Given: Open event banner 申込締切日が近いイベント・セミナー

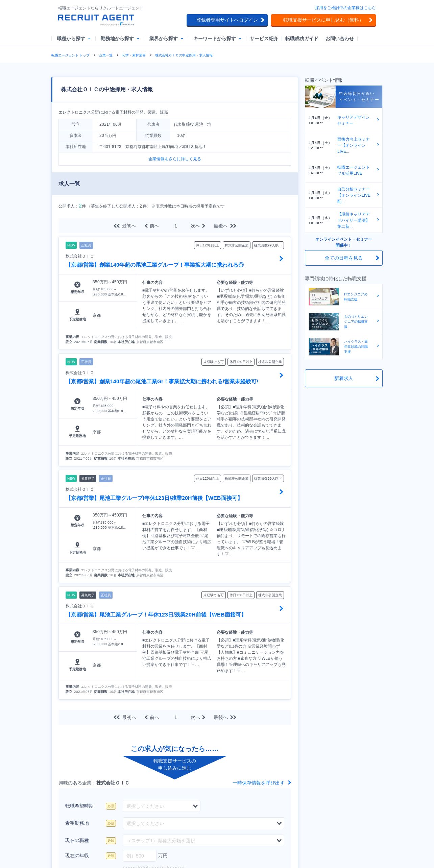Looking at the screenshot, I should point(344,97).
